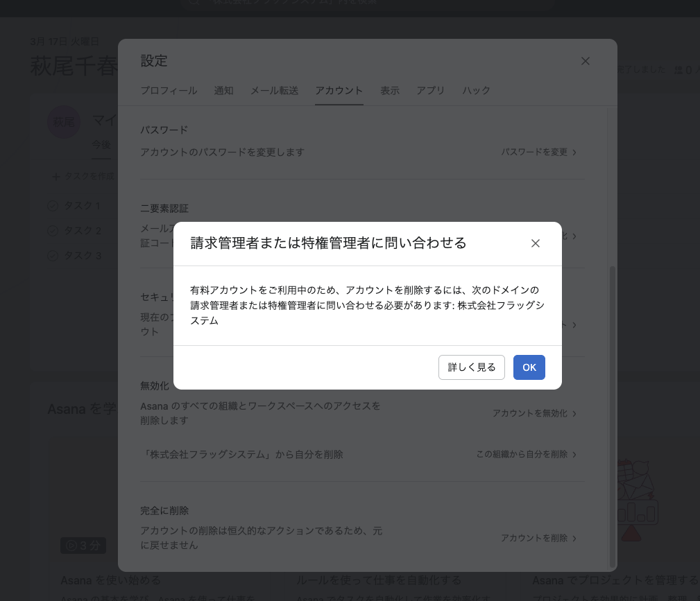Screen dimensions: 700x601
Task: Toggle completion circle for タスク 3
Action: (53, 256)
